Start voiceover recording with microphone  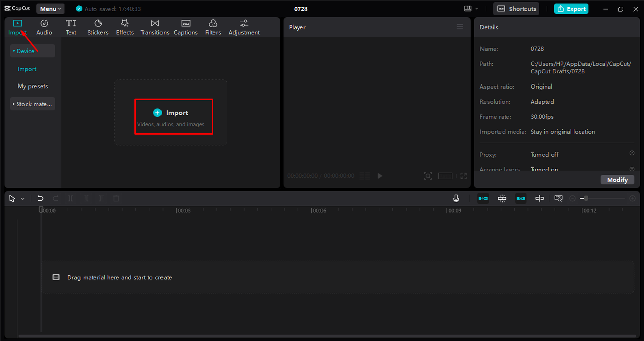tap(456, 199)
